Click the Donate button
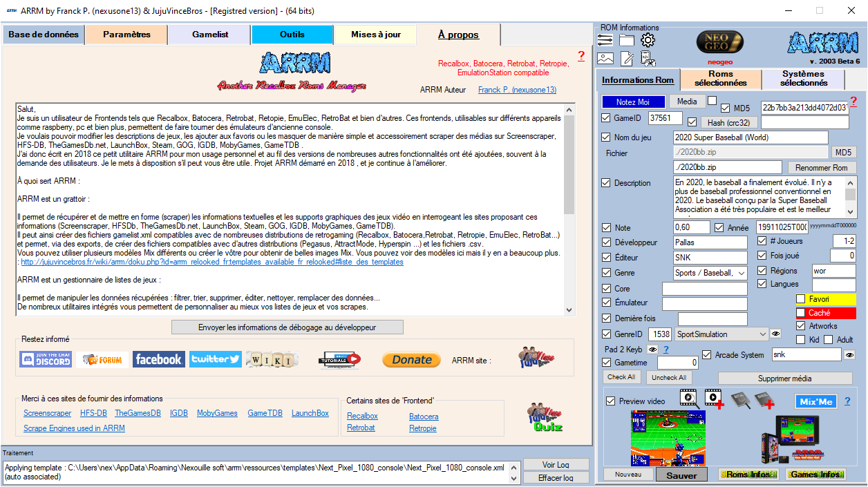Screen dimensions: 868x487 tap(411, 359)
